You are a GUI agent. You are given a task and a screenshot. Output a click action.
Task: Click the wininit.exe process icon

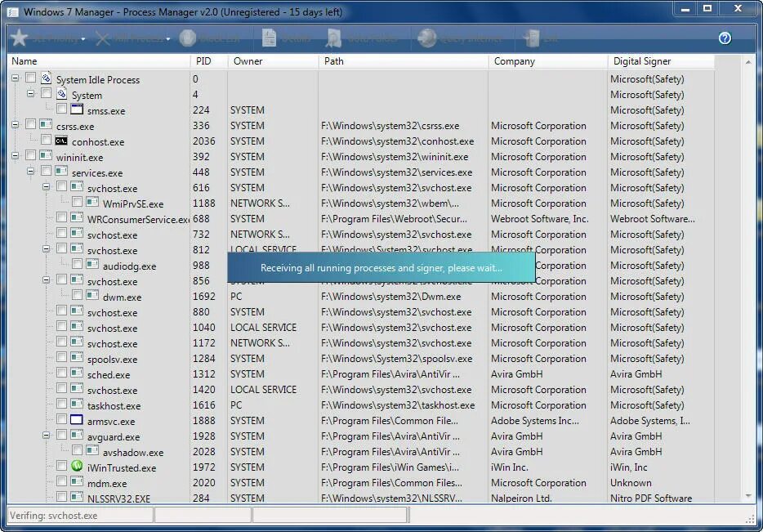[46, 156]
